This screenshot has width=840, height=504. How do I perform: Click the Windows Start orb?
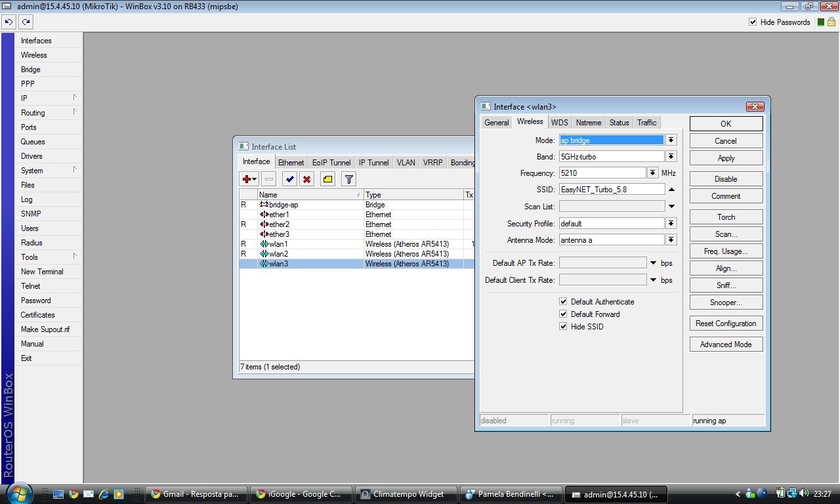18,493
